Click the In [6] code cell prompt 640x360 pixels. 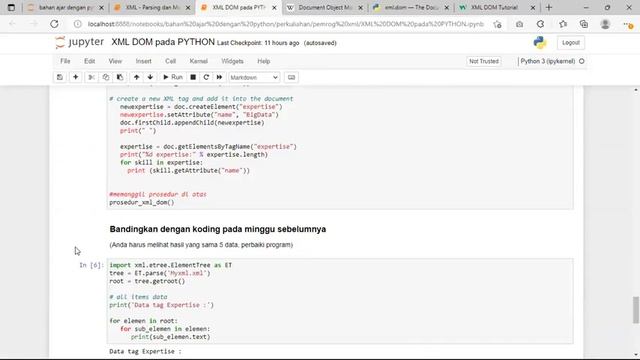point(91,265)
